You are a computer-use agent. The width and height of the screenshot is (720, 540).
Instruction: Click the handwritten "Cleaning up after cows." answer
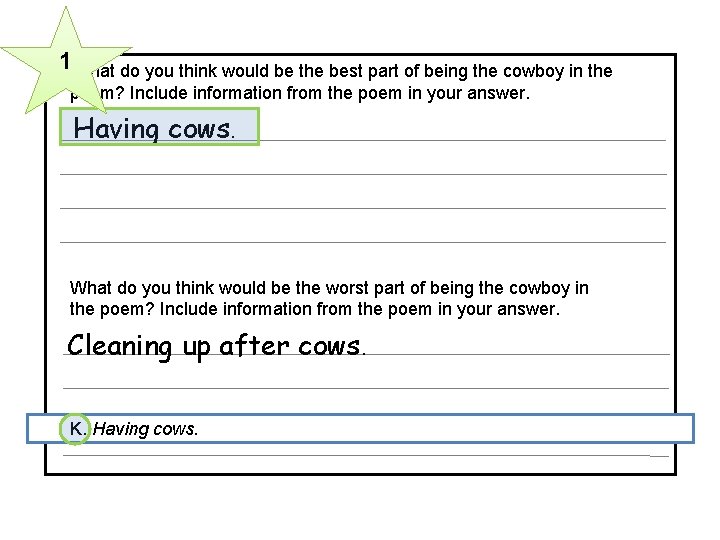(217, 346)
